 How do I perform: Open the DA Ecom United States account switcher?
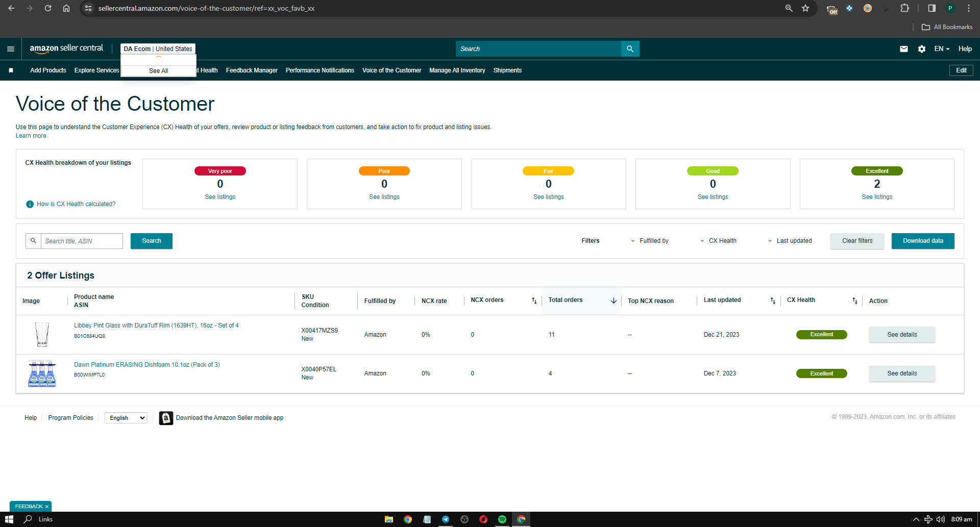pyautogui.click(x=158, y=49)
